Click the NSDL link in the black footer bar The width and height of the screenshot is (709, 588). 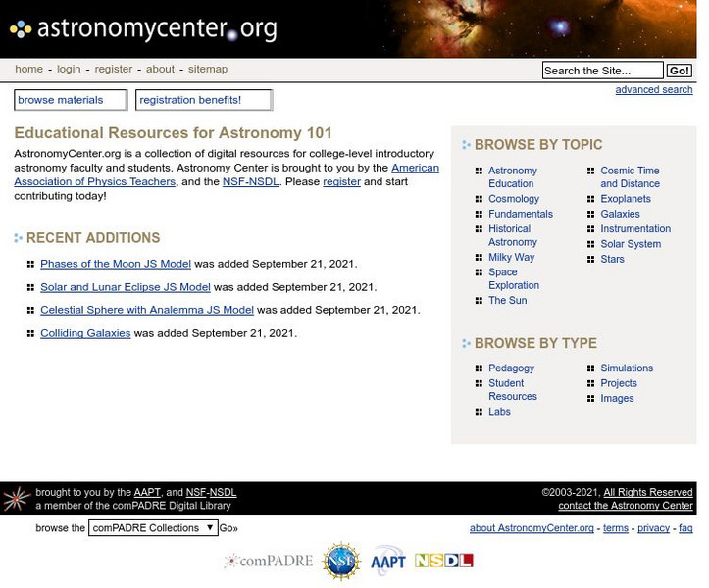coord(223,492)
